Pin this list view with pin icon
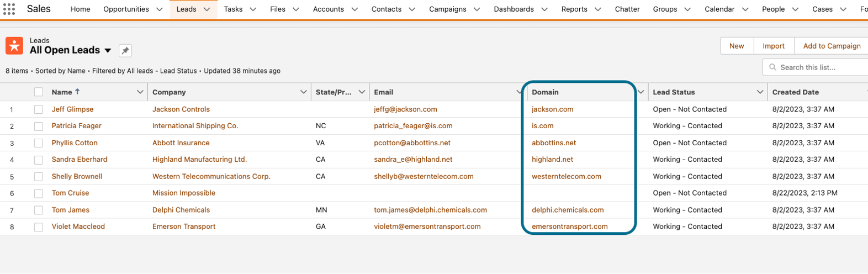This screenshot has width=868, height=274. pos(125,51)
